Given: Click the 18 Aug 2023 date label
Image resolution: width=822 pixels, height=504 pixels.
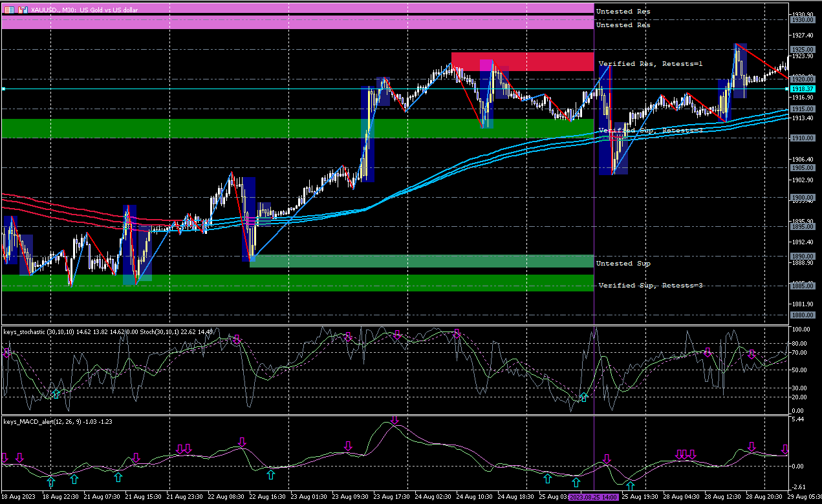Looking at the screenshot, I should [x=19, y=498].
